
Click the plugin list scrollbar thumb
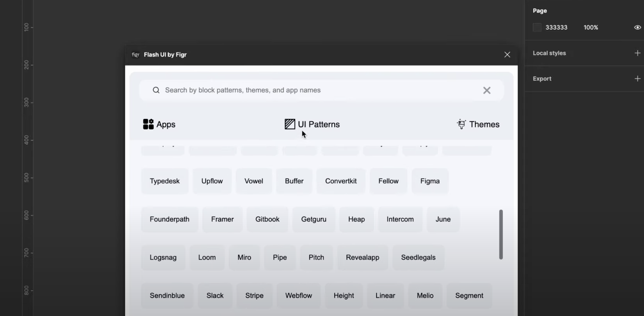point(501,235)
